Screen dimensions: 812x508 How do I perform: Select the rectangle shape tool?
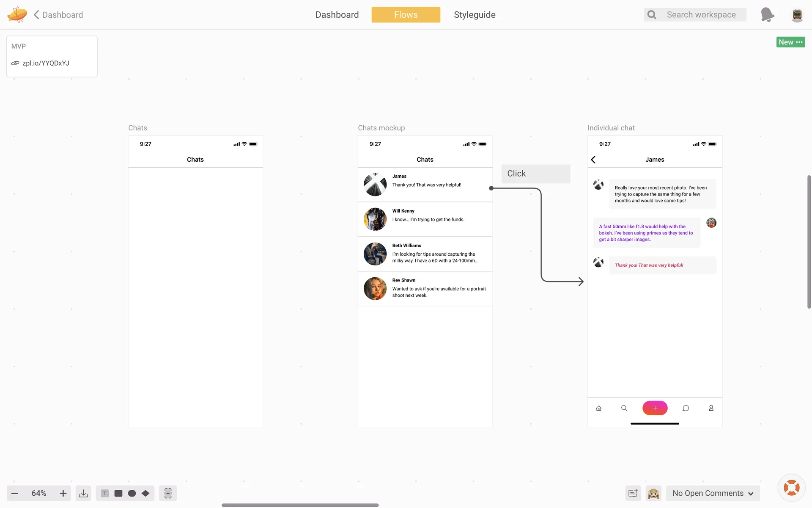click(x=118, y=493)
